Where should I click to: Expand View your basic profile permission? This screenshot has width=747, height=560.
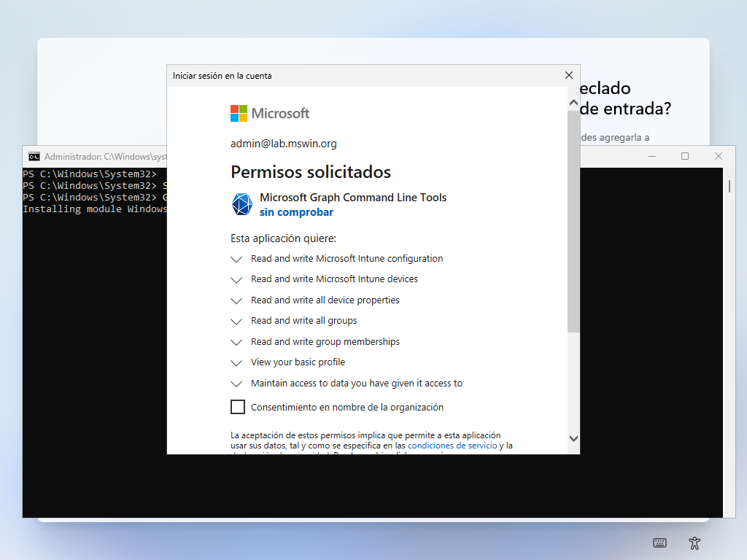(236, 363)
